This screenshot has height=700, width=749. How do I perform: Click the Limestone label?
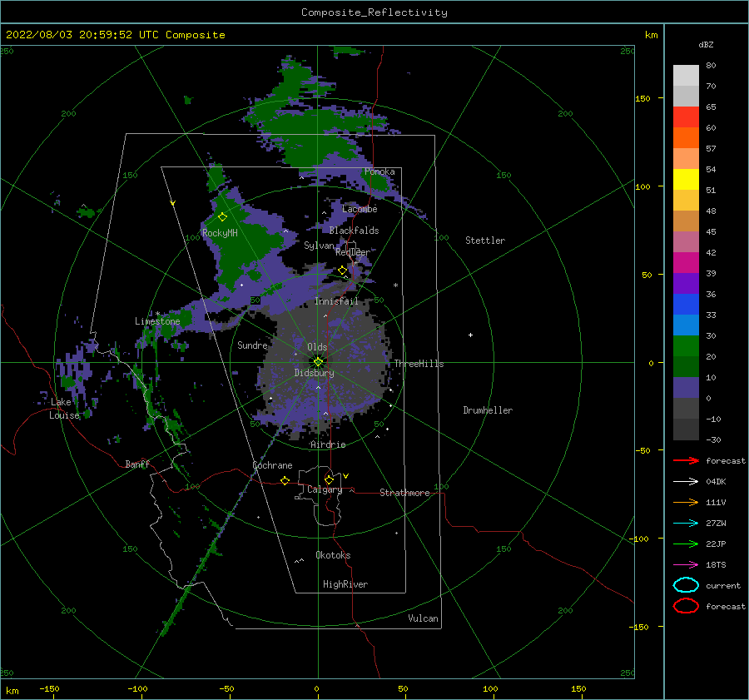point(157,321)
